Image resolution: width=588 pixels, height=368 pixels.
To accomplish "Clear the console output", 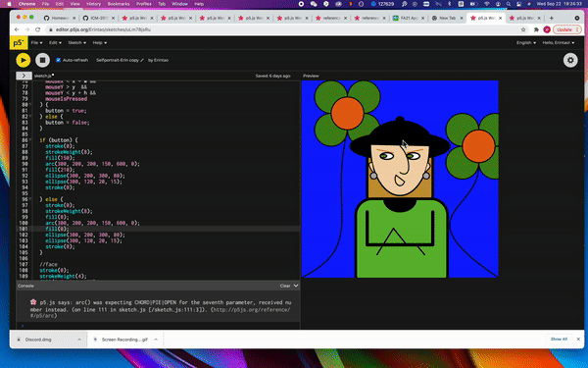I will [285, 286].
